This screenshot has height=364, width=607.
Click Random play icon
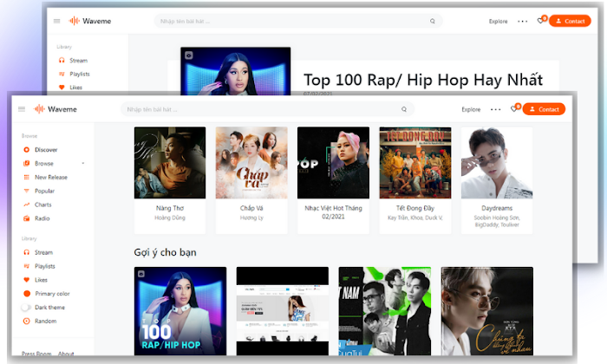click(26, 321)
